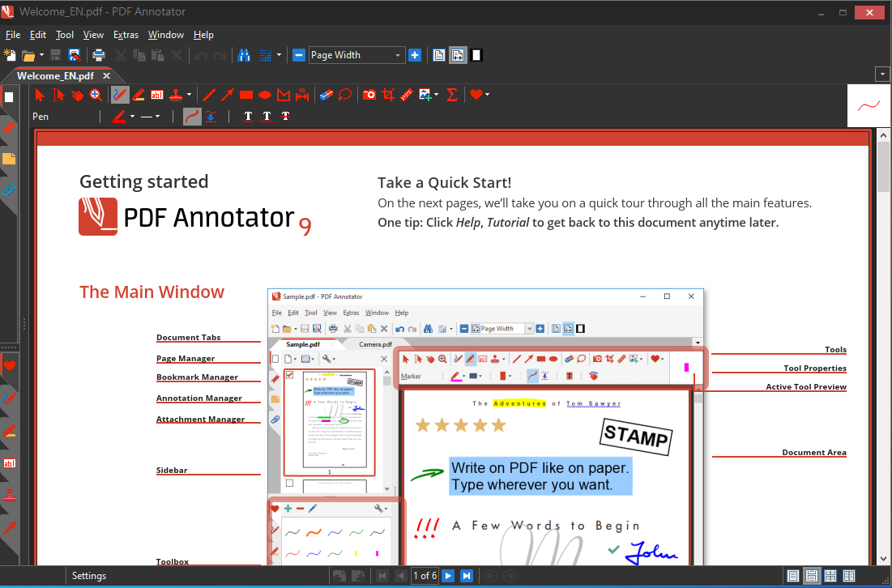Select the Rectangle tool
This screenshot has height=588, width=892.
coord(246,95)
